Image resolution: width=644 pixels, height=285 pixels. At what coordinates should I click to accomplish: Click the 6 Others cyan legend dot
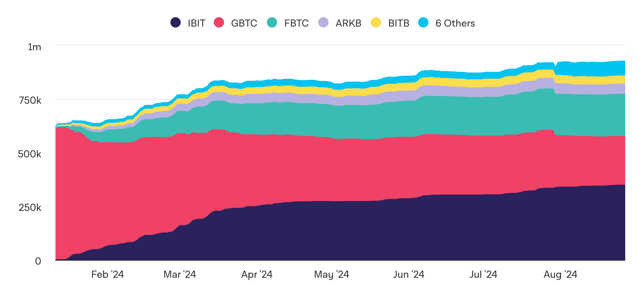pos(423,22)
